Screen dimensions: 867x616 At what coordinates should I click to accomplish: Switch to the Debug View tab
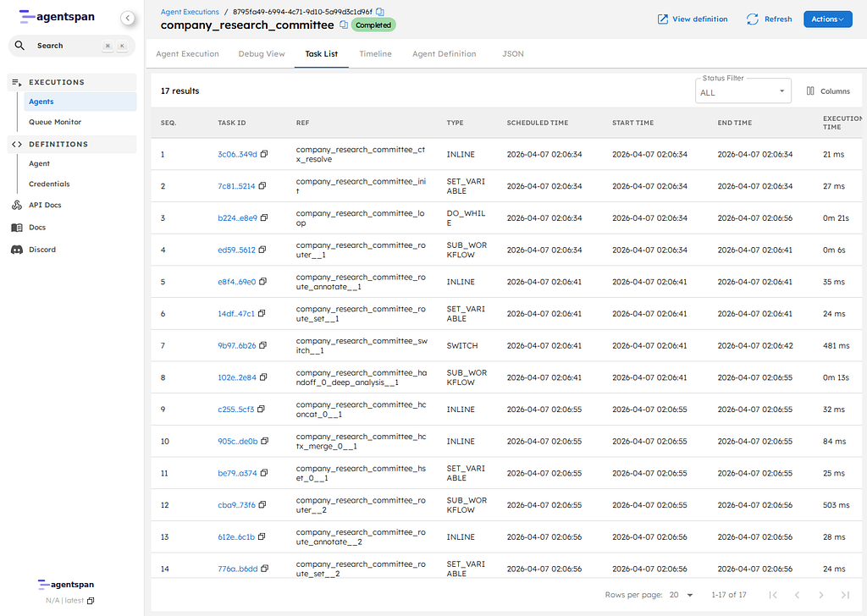262,54
